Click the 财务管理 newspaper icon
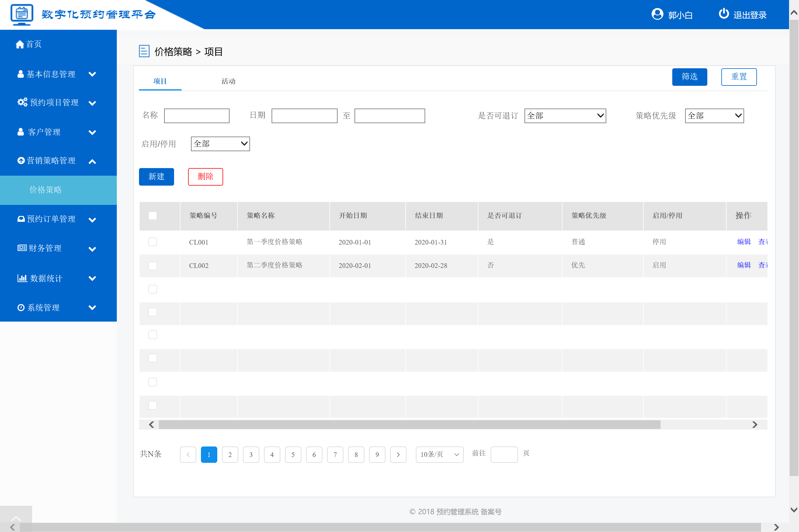This screenshot has height=532, width=799. (x=22, y=248)
